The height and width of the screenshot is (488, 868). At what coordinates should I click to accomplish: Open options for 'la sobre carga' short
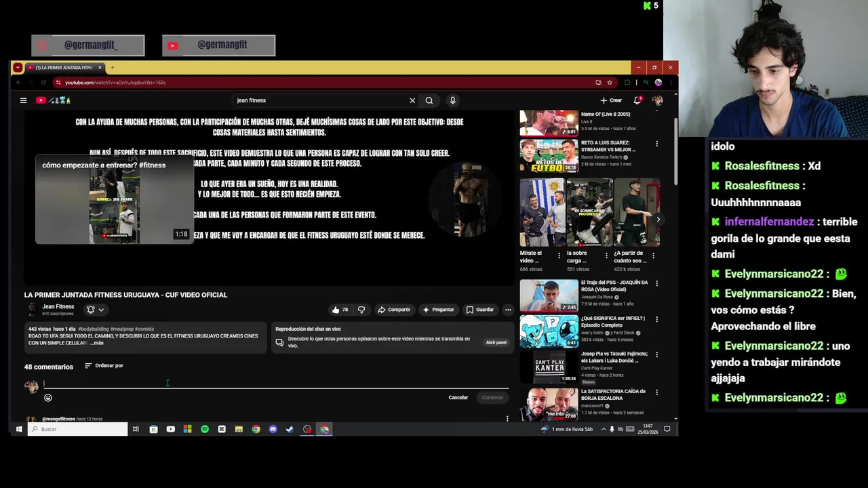coord(606,256)
